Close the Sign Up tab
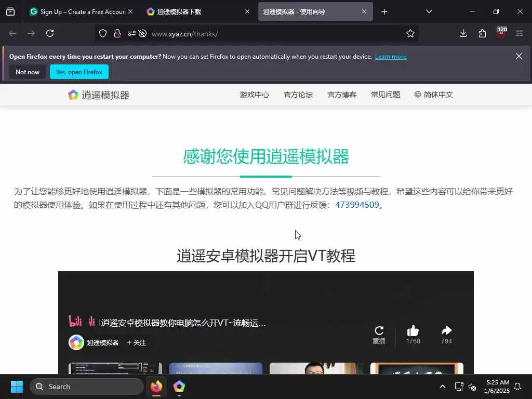Viewport: 532px width, 399px height. tap(130, 11)
